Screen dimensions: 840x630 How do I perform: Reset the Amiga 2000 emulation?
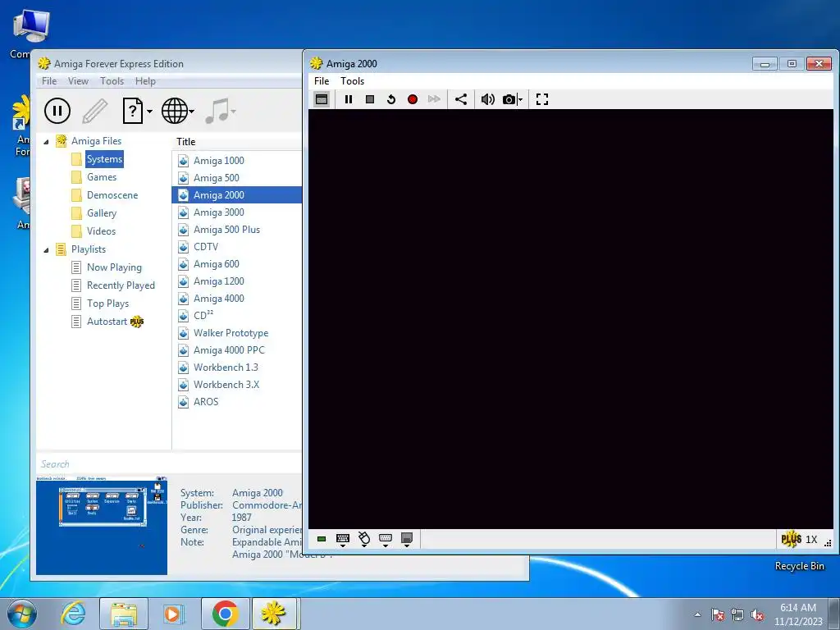(x=391, y=99)
